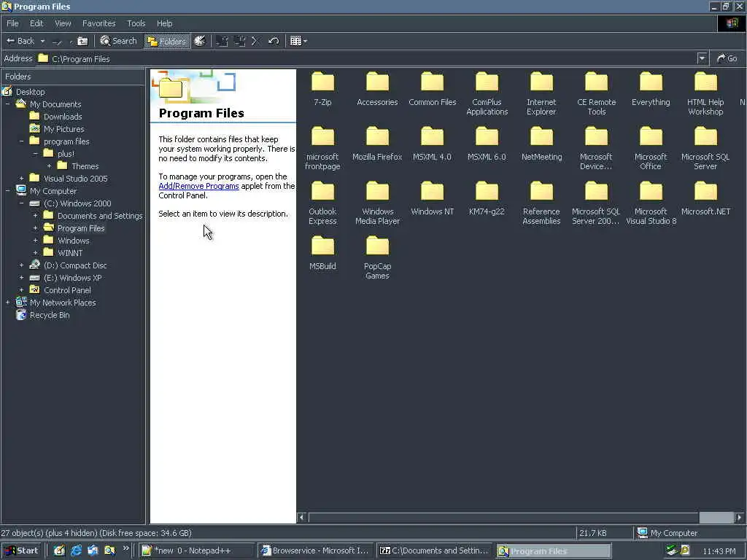Open the Edit menu

pos(36,23)
